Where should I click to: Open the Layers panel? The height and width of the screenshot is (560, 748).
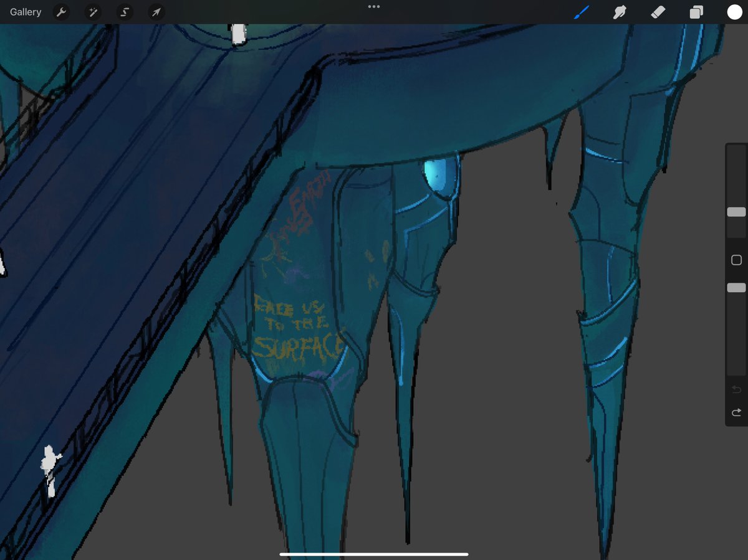(x=696, y=12)
